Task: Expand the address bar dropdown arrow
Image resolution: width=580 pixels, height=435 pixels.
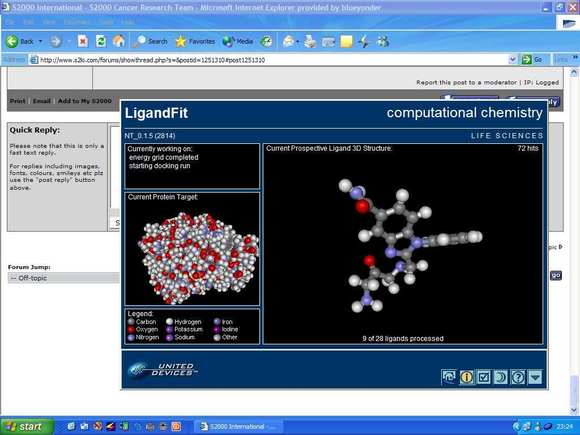Action: point(512,60)
